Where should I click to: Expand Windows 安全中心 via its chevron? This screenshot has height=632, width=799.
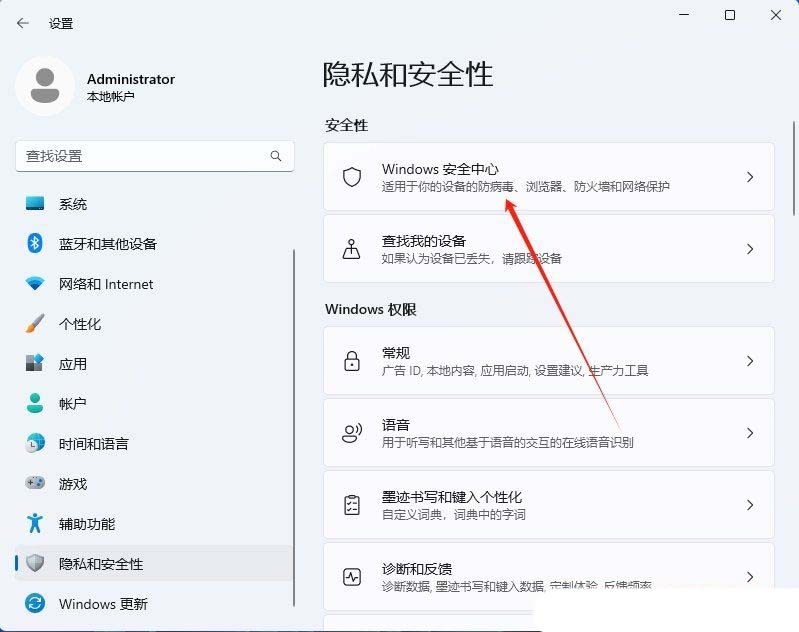coord(750,177)
